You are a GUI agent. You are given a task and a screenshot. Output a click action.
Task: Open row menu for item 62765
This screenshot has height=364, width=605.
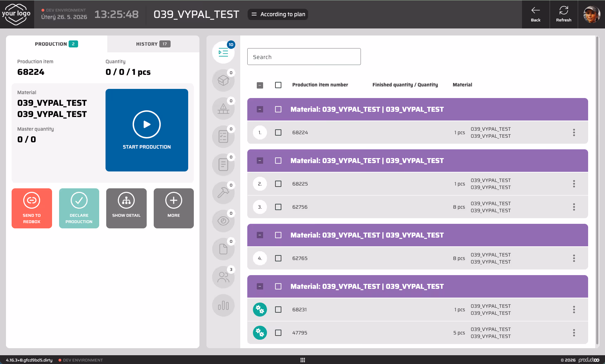coord(574,258)
